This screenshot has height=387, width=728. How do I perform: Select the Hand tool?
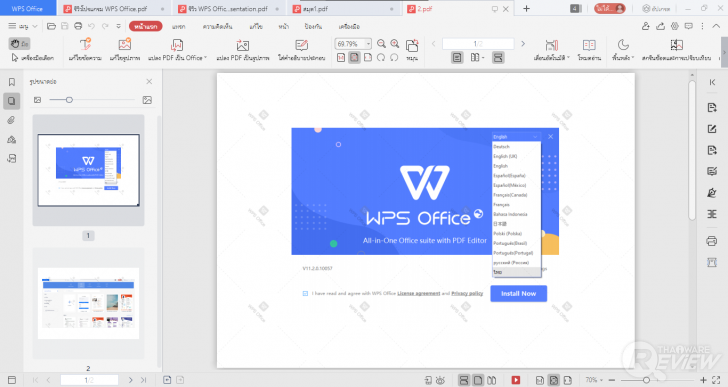coord(20,44)
